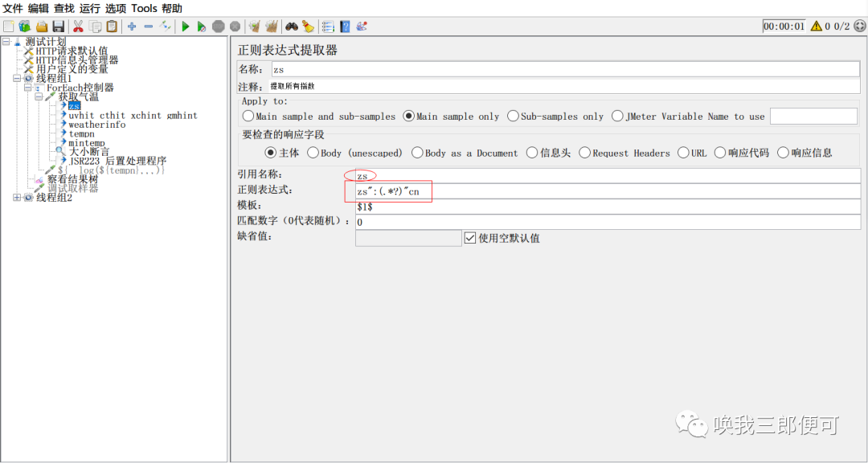Expand the 线程组2 node
This screenshot has height=463, width=868.
[x=17, y=197]
